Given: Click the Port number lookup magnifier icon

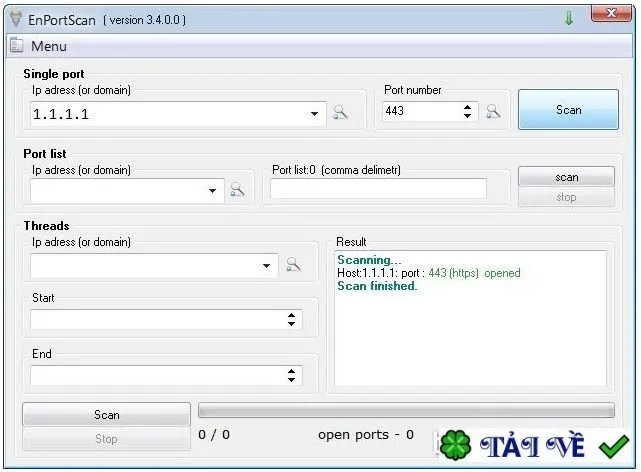Looking at the screenshot, I should (x=493, y=111).
